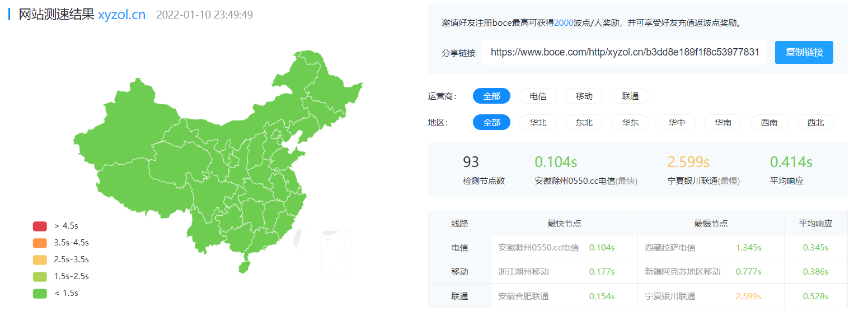Click 安徽合肥联通 fastest node cell
868x320 pixels.
[523, 296]
